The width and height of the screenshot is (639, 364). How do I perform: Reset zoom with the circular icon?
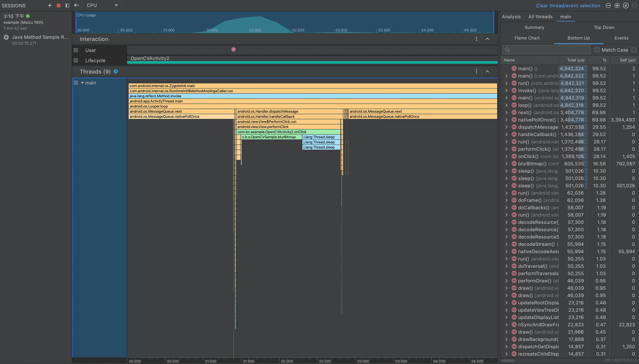(626, 5)
